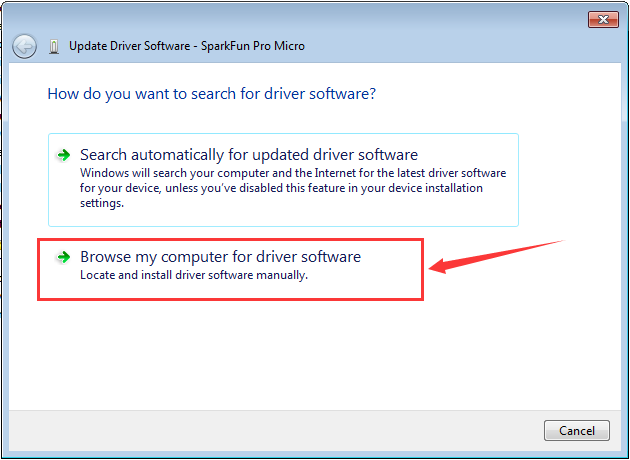Choose Browse my computer for driver software
The width and height of the screenshot is (630, 460).
231,269
